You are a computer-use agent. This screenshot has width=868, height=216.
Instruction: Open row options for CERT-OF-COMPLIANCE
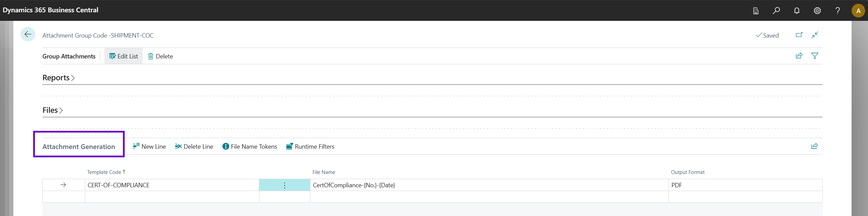284,185
